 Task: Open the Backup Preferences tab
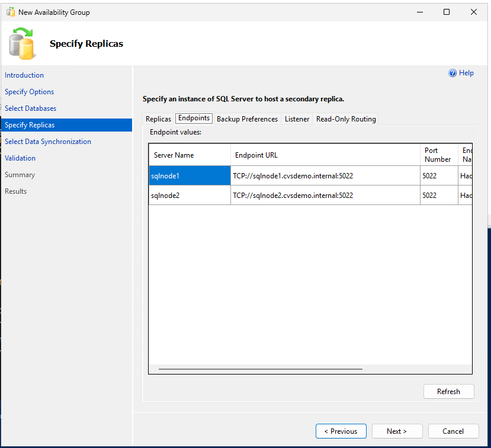(247, 119)
